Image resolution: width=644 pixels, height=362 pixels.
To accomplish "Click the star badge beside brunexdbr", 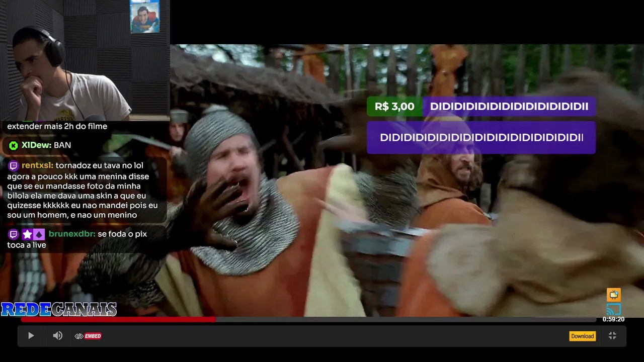I will coord(27,234).
